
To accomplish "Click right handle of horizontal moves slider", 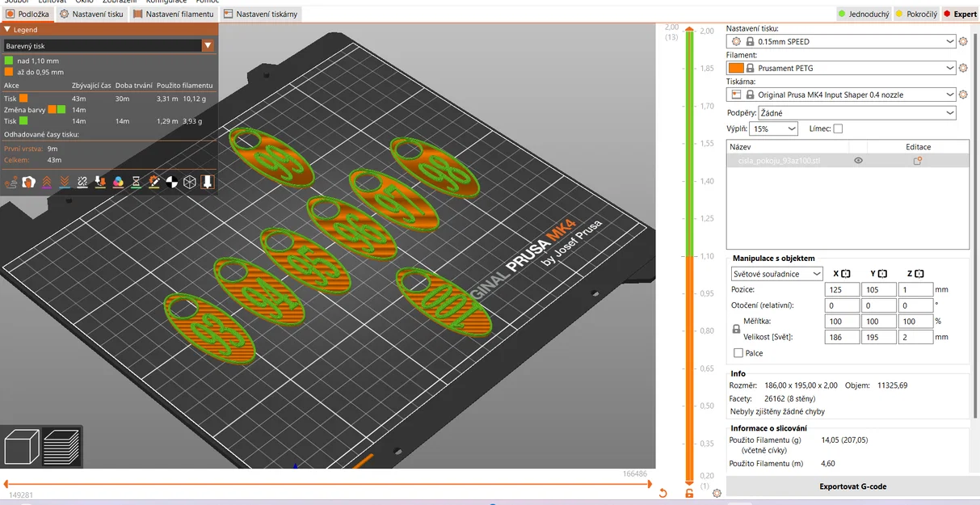I will 650,483.
